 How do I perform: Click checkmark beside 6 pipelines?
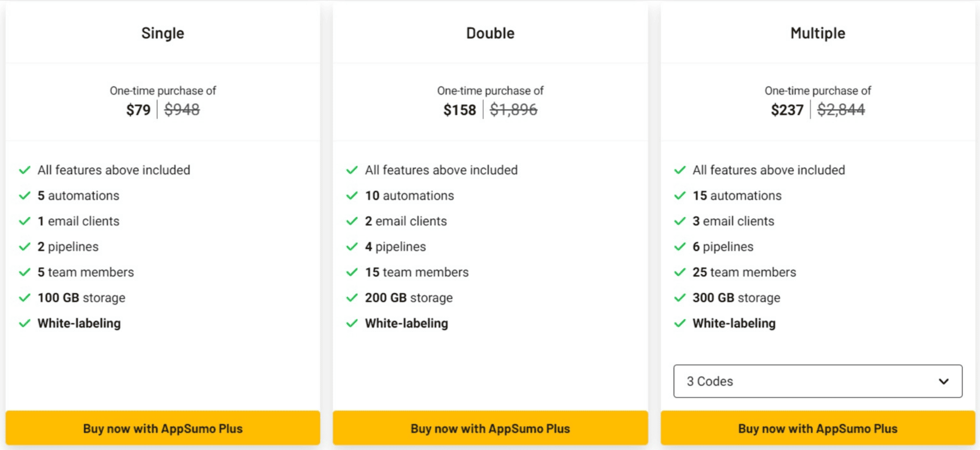(680, 247)
